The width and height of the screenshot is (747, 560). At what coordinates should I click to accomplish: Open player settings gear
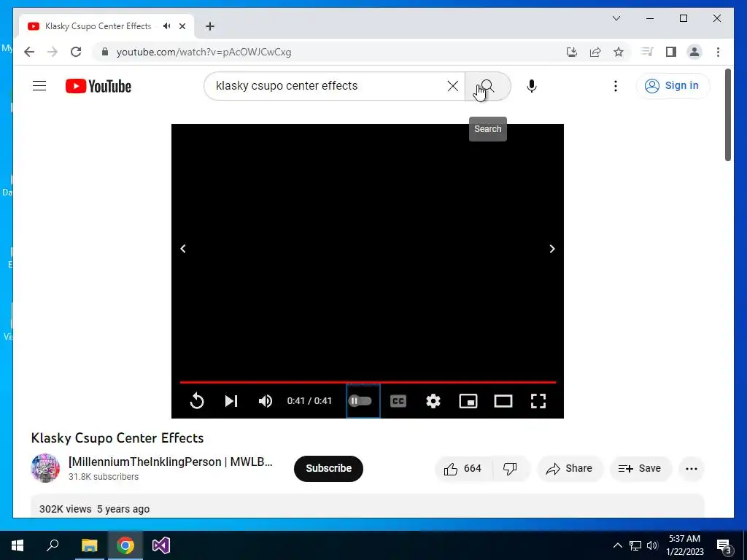click(433, 401)
